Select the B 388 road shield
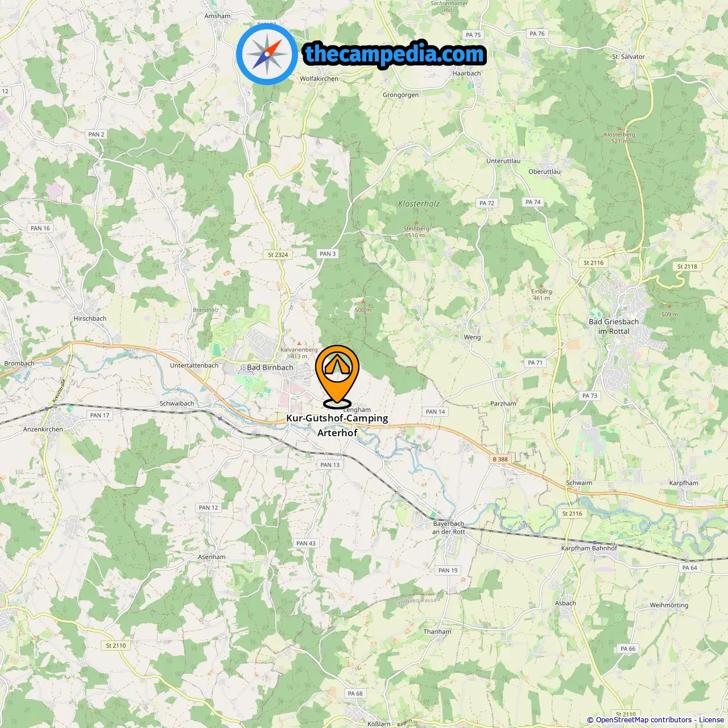This screenshot has height=728, width=728. [x=500, y=459]
